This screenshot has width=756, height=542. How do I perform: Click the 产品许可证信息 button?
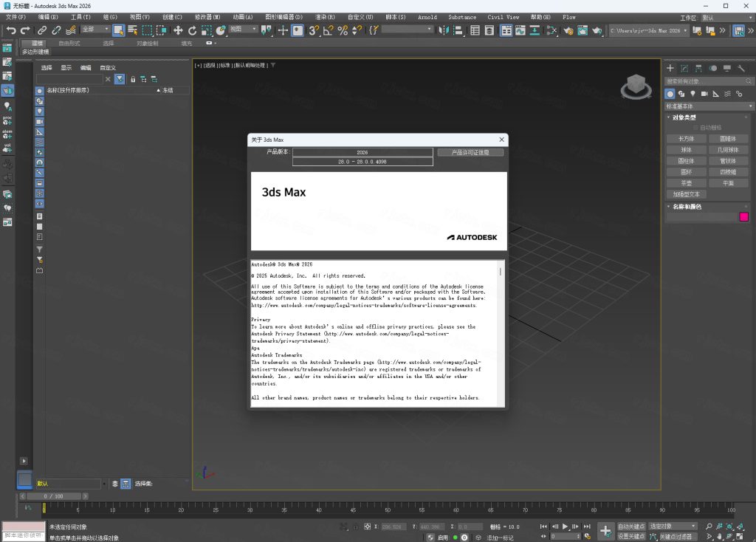[470, 152]
